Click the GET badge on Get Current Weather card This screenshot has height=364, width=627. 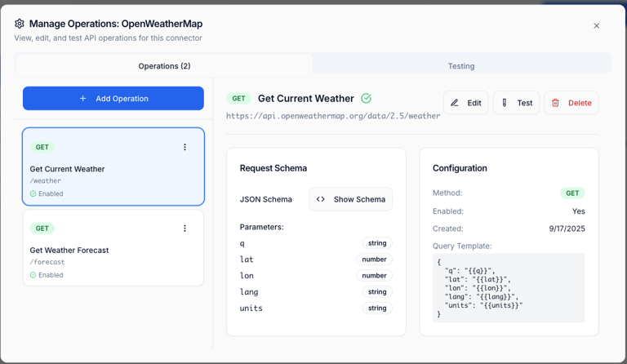pos(42,147)
